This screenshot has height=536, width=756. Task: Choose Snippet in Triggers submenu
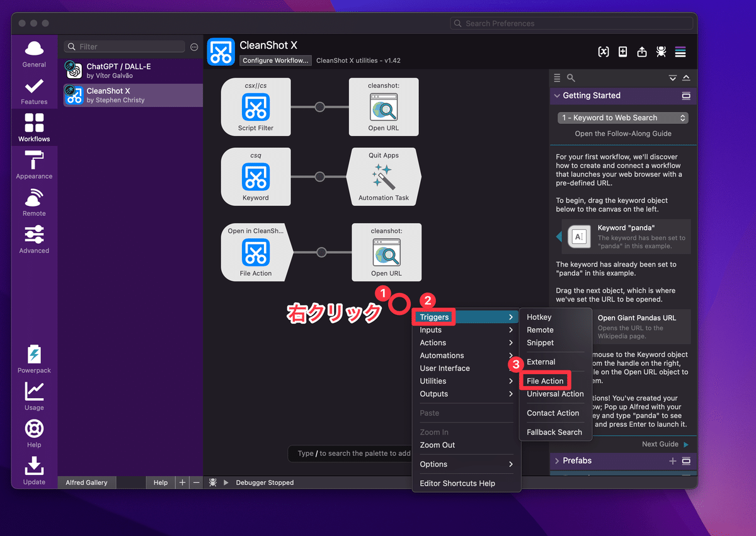coord(554,343)
